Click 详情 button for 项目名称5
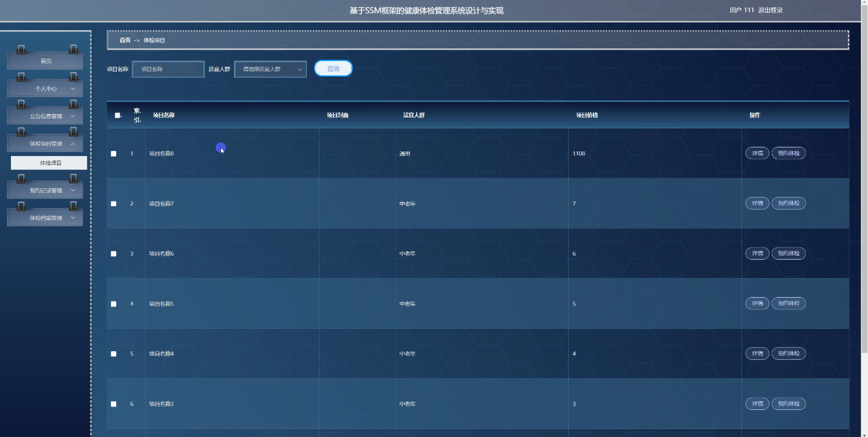This screenshot has width=868, height=437. [757, 303]
